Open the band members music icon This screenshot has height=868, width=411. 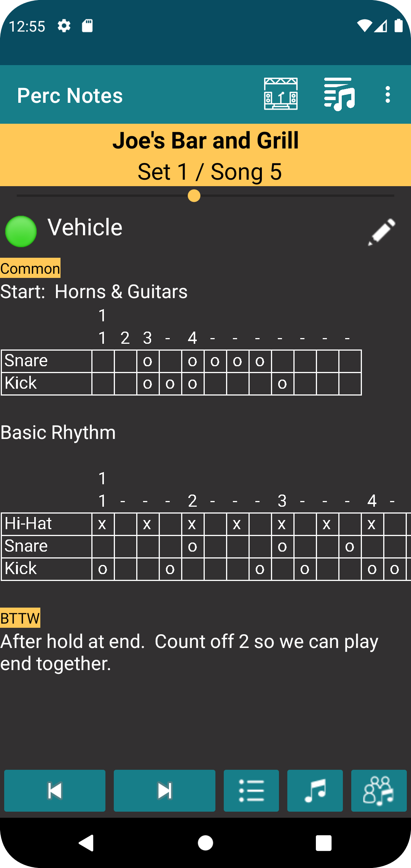click(379, 791)
